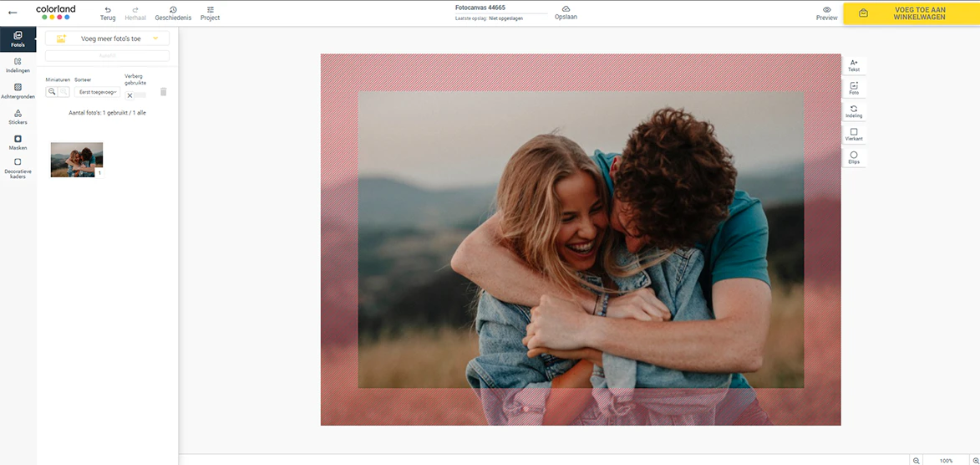Image resolution: width=980 pixels, height=465 pixels.
Task: Toggle the Verberg gebruikte switch
Action: point(135,95)
